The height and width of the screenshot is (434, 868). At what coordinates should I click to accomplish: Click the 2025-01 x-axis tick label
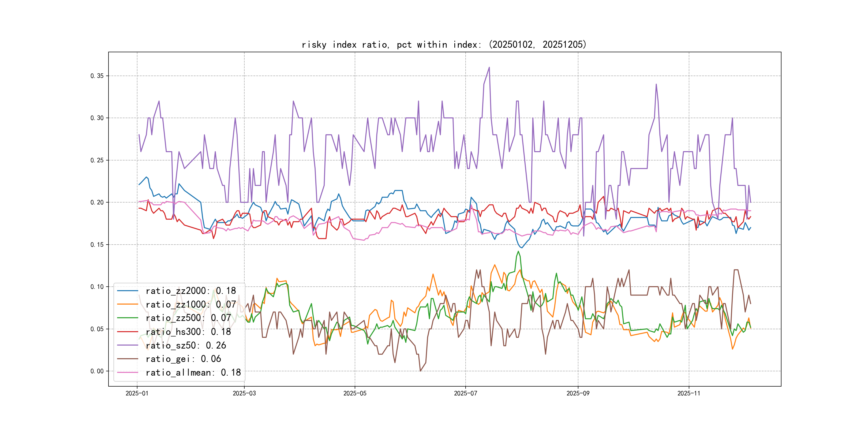tap(137, 393)
